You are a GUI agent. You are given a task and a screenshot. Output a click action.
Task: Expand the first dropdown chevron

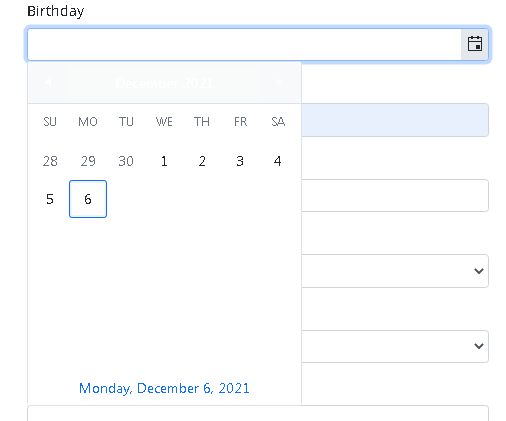[479, 271]
